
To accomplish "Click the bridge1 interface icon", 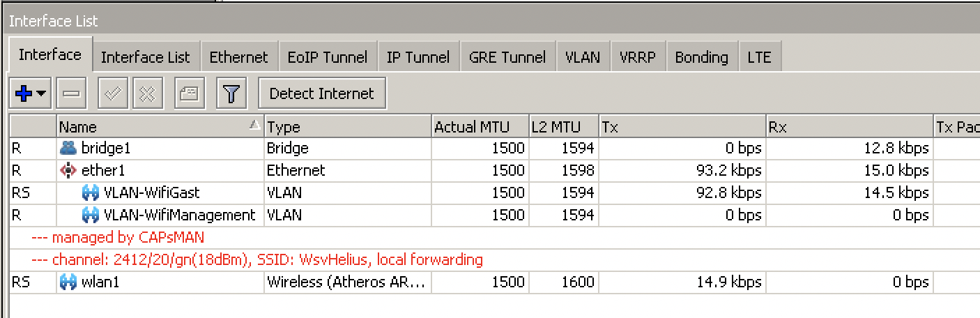I will click(68, 148).
